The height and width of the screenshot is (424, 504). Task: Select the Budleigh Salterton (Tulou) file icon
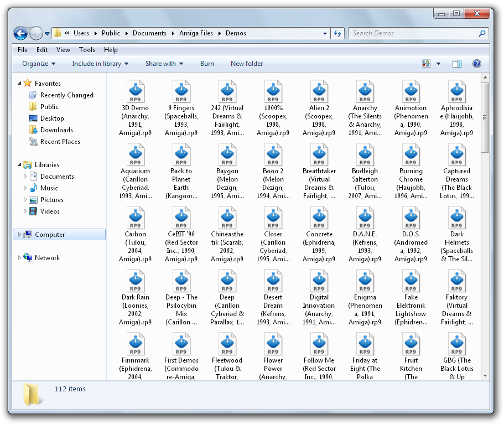tap(365, 155)
